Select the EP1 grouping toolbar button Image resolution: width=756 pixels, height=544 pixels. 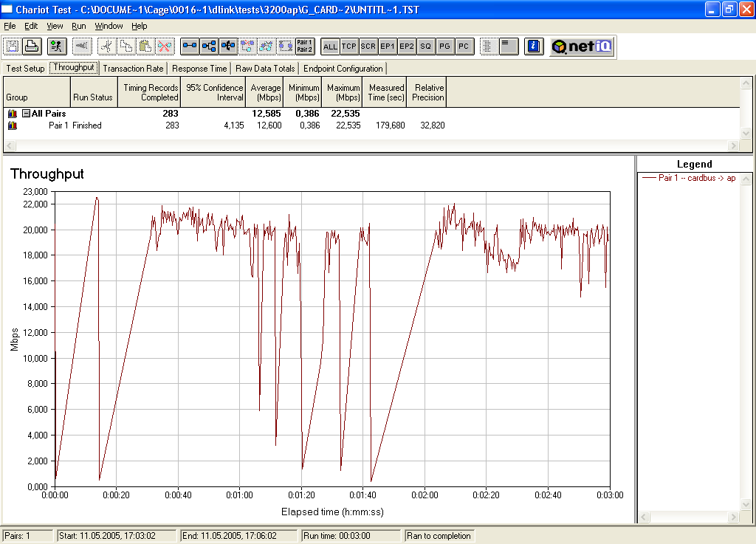pos(388,47)
